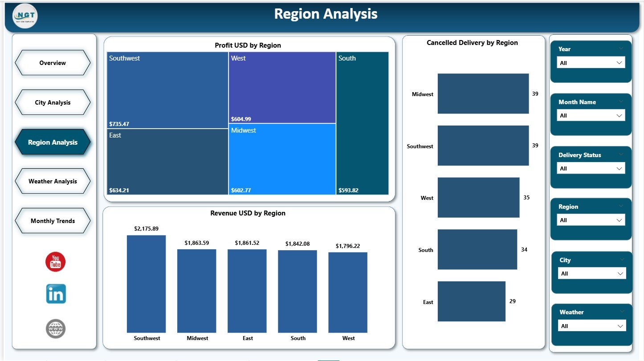Open the YouTube channel icon

[55, 262]
